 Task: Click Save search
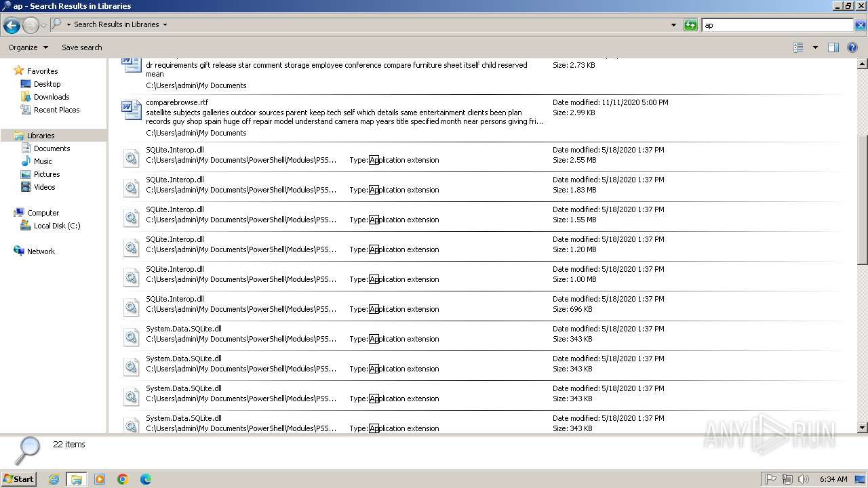click(82, 47)
